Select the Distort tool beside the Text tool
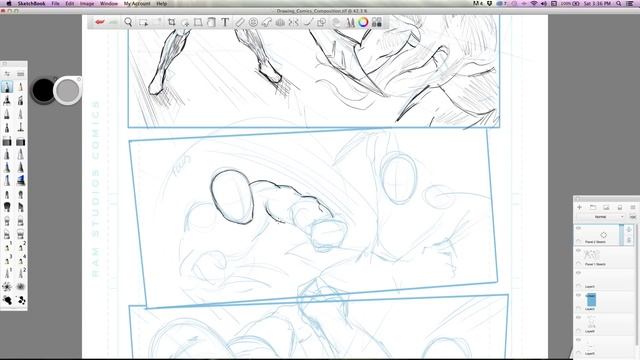The width and height of the screenshot is (640, 360). click(x=211, y=22)
